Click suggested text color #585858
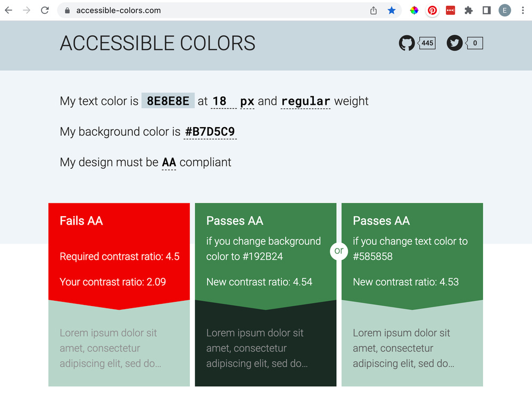The width and height of the screenshot is (532, 397). tap(372, 257)
